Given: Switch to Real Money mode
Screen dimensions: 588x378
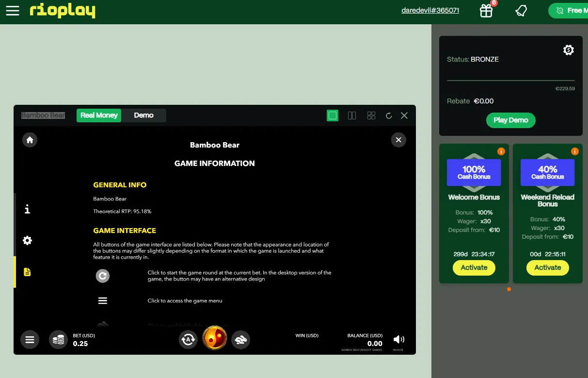Looking at the screenshot, I should coord(99,115).
